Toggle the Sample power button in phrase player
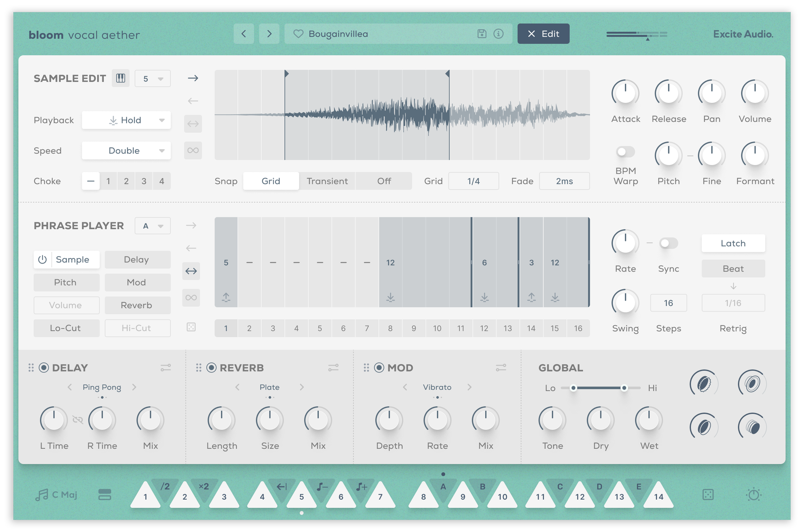 click(43, 259)
